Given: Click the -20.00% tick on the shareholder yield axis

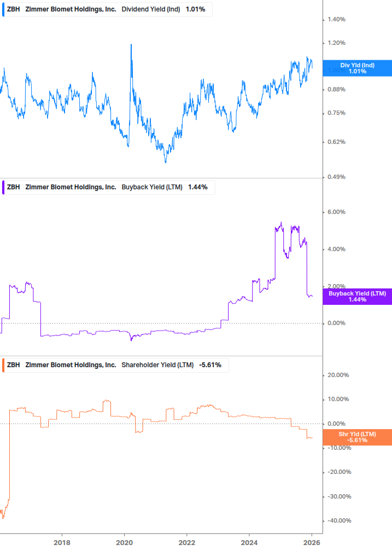Looking at the screenshot, I should coord(339,472).
